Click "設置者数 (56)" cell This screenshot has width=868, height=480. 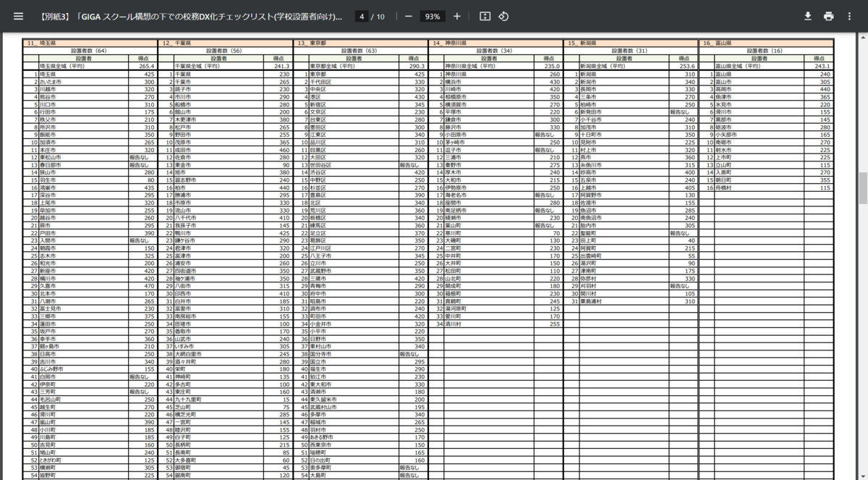[x=226, y=51]
